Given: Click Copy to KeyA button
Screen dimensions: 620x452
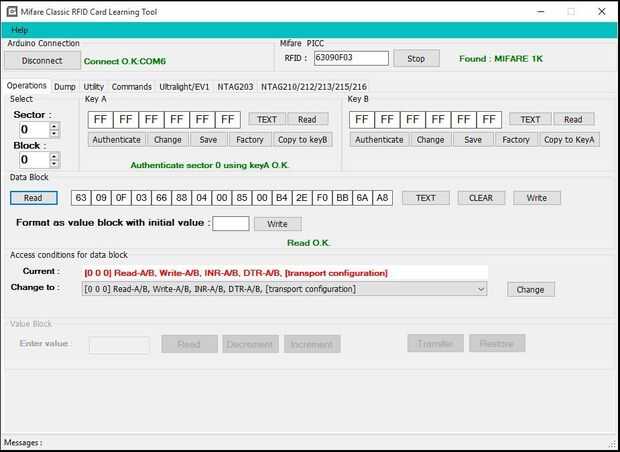Looking at the screenshot, I should pos(569,140).
